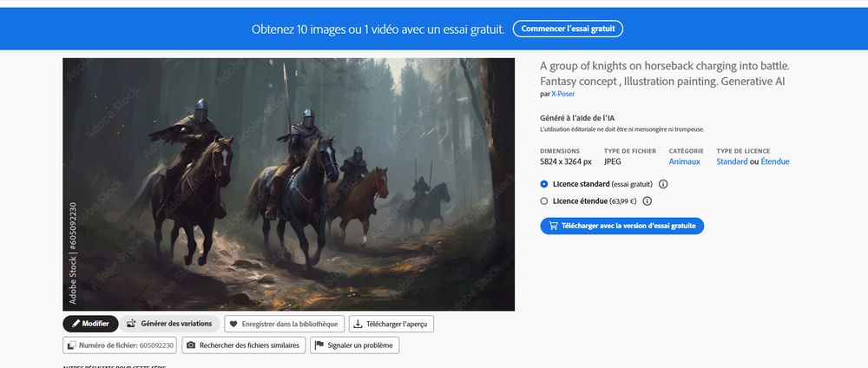The height and width of the screenshot is (368, 868).
Task: Click Télécharger avec la version d'essai gratuite
Action: pos(622,226)
